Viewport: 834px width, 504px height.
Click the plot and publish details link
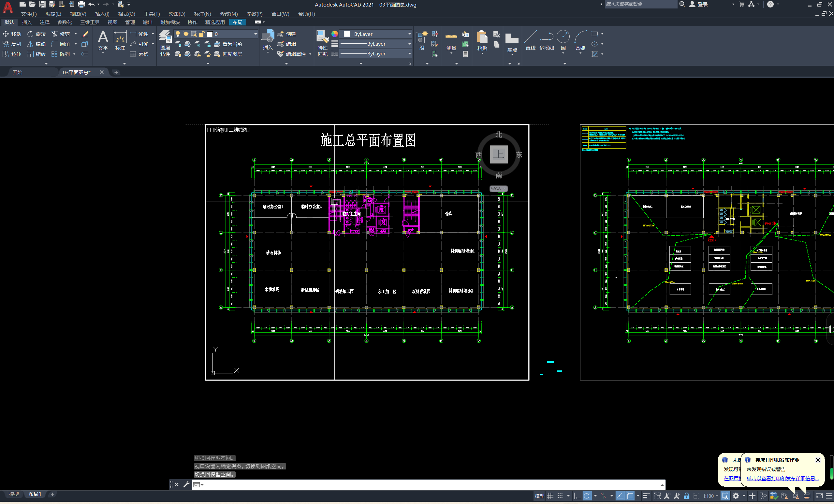click(x=782, y=478)
